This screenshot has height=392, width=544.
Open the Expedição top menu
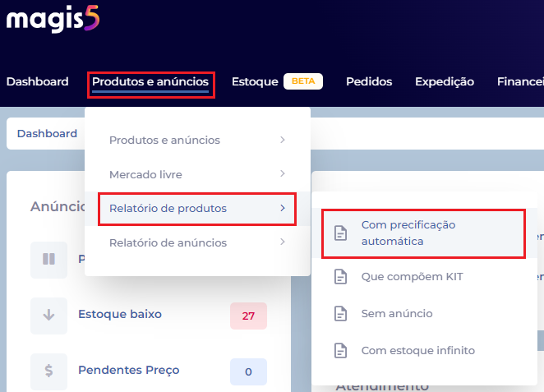(x=445, y=81)
